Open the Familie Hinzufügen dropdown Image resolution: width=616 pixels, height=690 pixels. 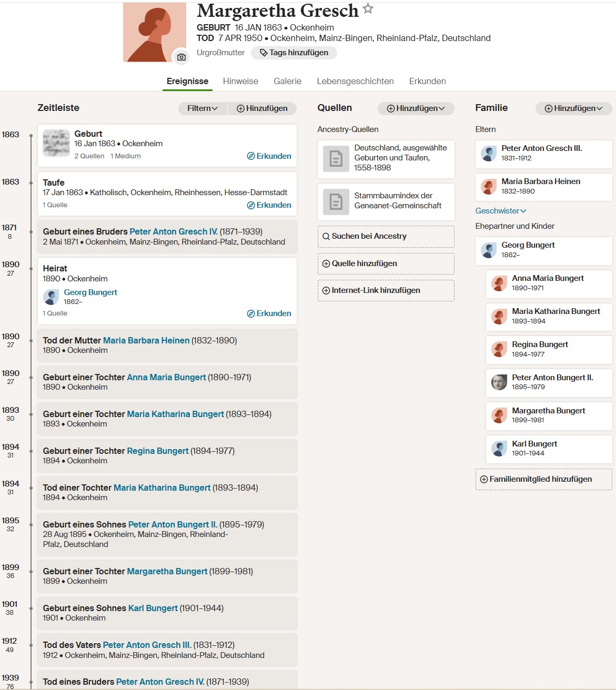[573, 108]
